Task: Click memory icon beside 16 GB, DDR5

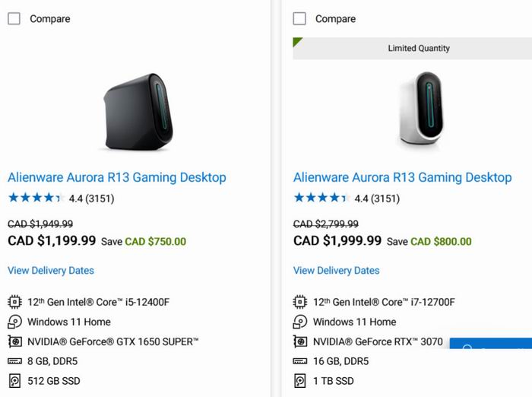Action: pyautogui.click(x=300, y=361)
